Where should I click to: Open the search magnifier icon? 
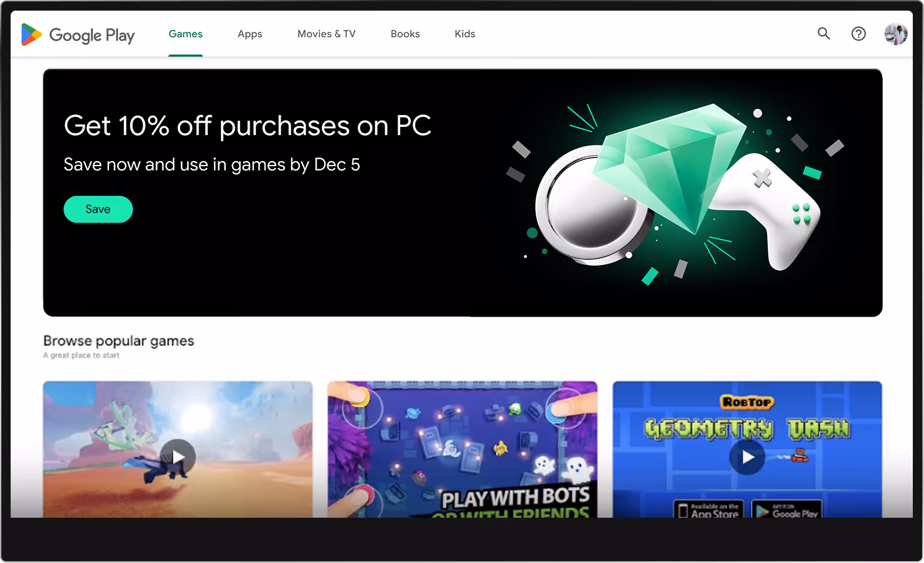tap(824, 34)
